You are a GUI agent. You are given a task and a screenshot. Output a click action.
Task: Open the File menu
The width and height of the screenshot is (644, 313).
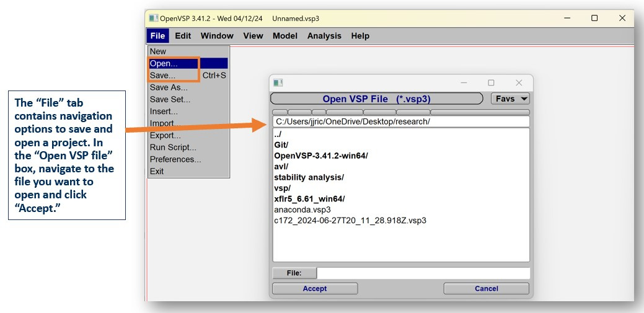(157, 36)
